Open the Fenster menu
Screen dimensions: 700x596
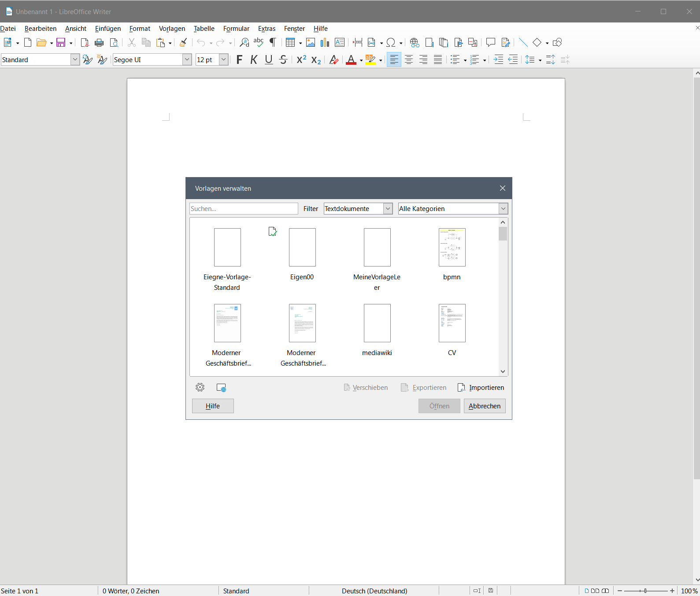294,29
